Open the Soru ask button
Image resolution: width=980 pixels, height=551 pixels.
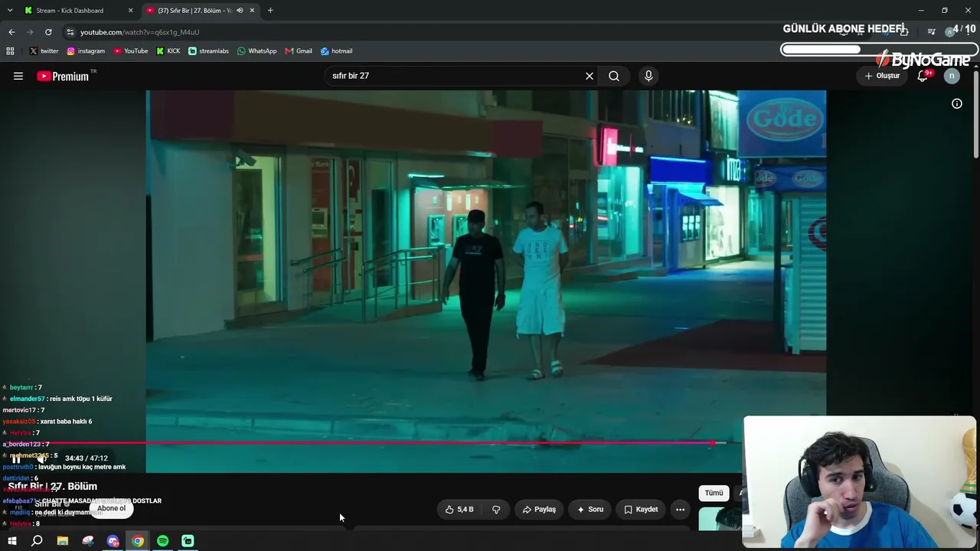coord(590,509)
